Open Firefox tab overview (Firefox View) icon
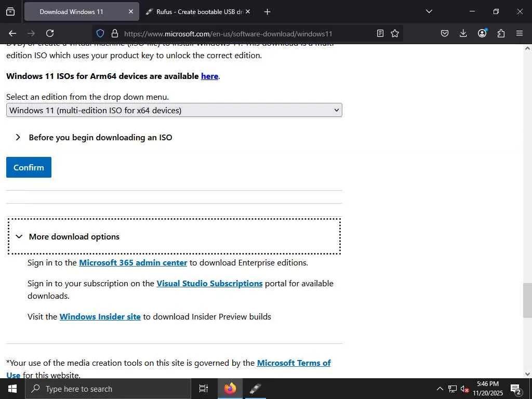The image size is (532, 399). tap(10, 11)
